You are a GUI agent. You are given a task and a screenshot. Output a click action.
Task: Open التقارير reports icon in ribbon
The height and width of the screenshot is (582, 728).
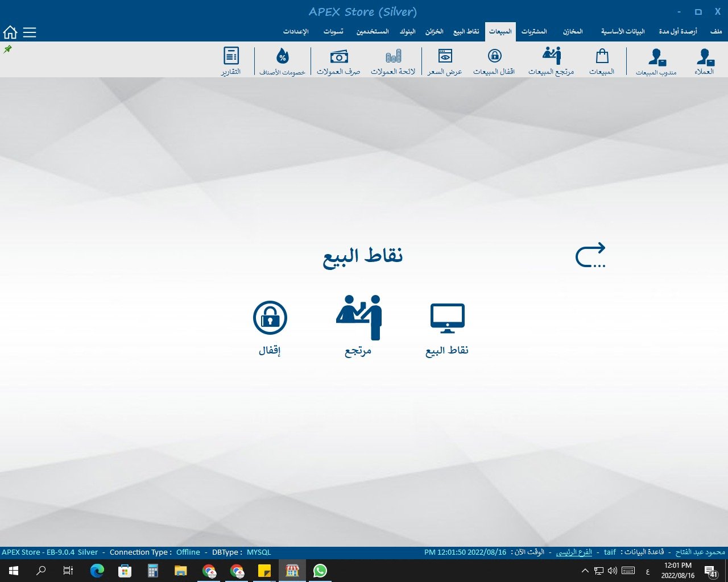coord(231,61)
